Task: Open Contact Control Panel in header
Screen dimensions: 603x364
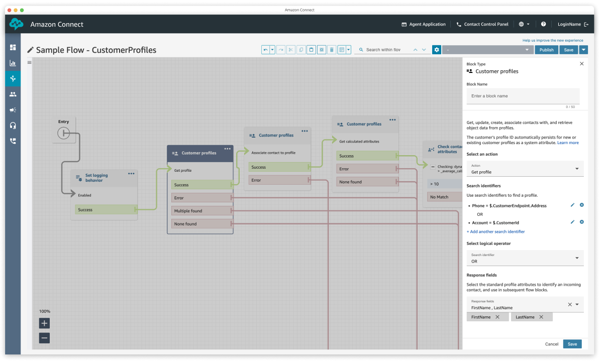Action: tap(482, 24)
